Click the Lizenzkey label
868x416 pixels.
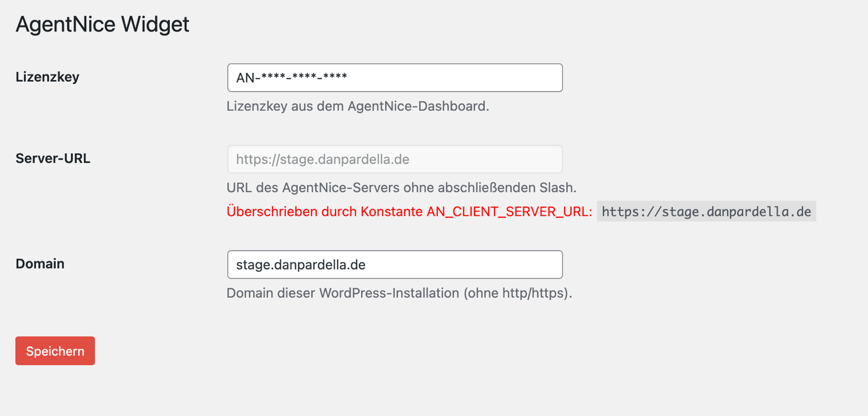[x=48, y=77]
